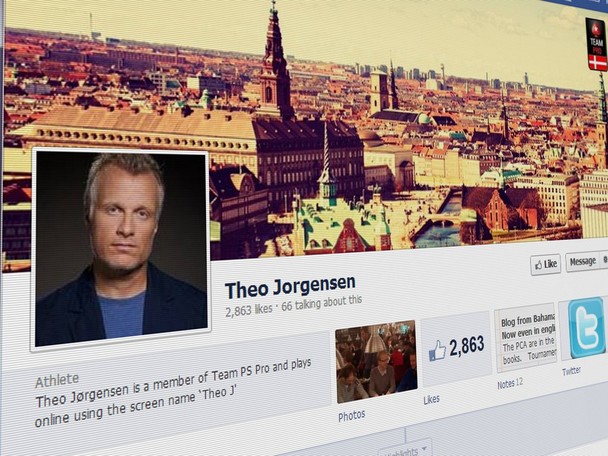Like the Theo Jorgensen page
The height and width of the screenshot is (456, 608).
[x=546, y=265]
